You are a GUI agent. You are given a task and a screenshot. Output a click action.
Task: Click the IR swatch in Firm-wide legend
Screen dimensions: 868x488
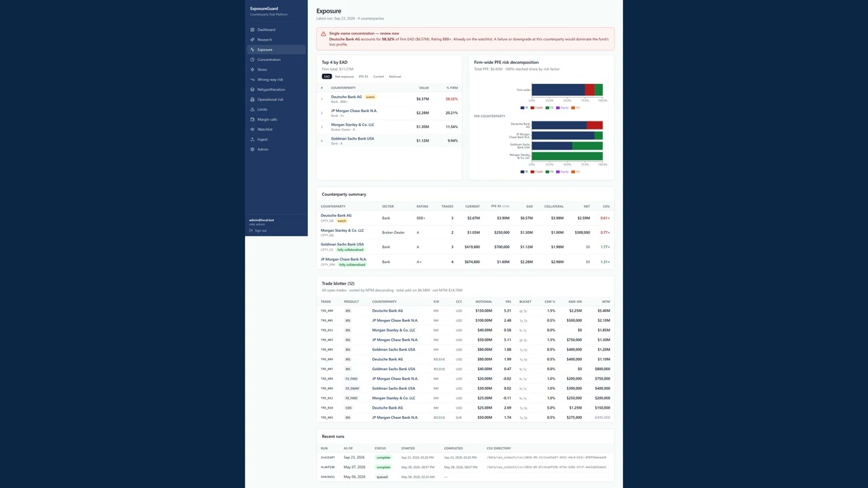[522, 108]
